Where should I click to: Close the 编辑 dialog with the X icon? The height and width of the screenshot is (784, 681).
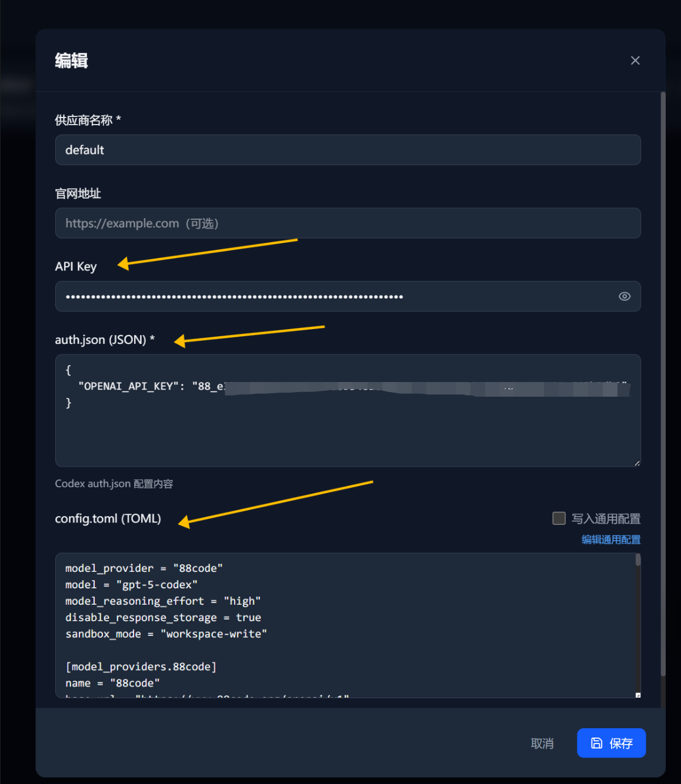tap(635, 61)
